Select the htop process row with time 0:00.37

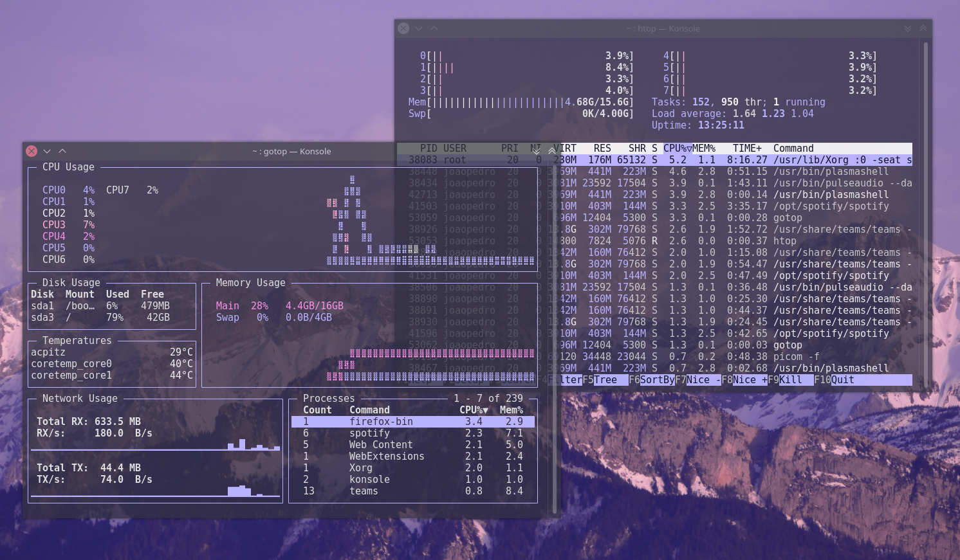pyautogui.click(x=654, y=241)
